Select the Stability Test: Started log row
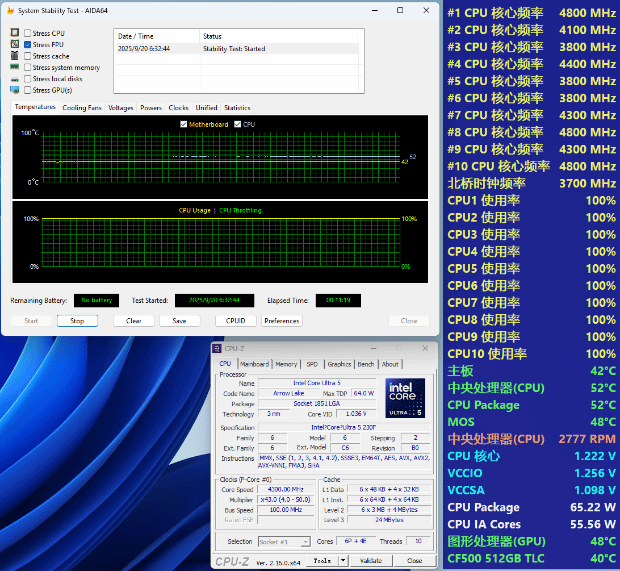620x571 pixels. click(x=236, y=49)
